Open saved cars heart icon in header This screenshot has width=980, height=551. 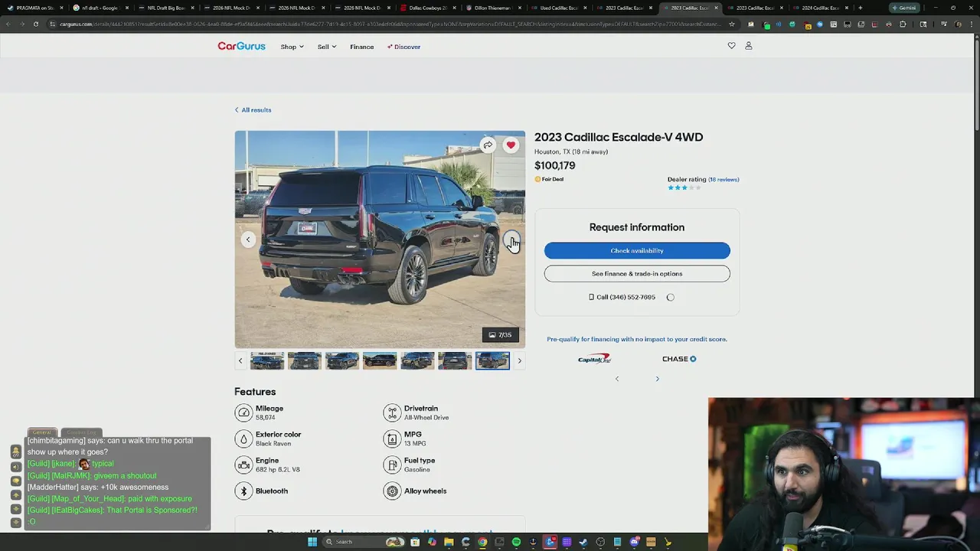pos(731,46)
